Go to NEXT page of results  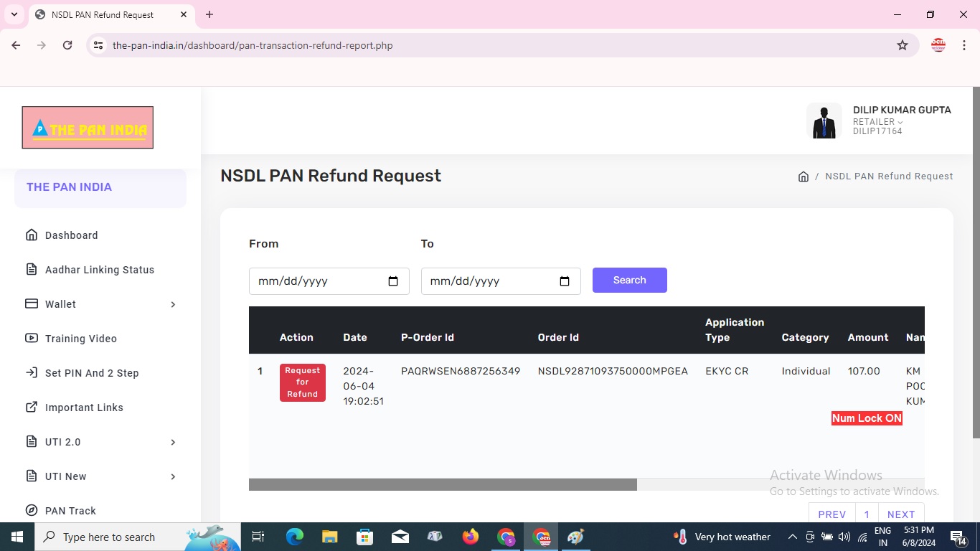(901, 514)
